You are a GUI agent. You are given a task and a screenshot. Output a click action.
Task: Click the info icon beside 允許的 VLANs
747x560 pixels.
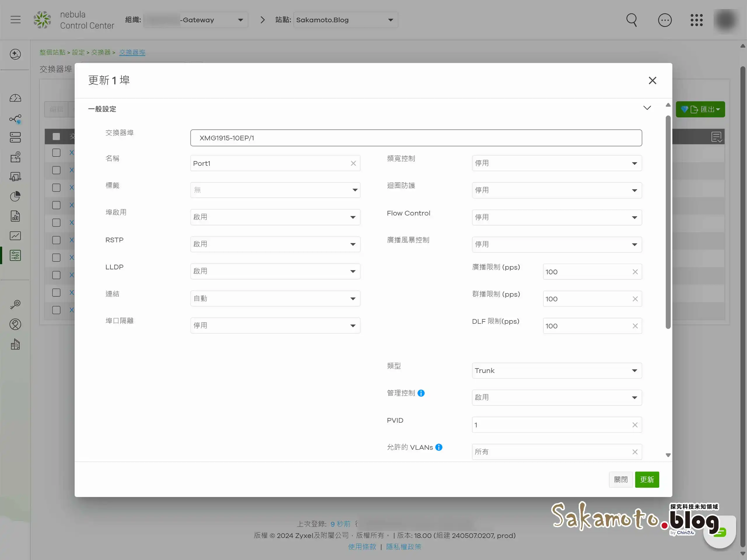[439, 447]
